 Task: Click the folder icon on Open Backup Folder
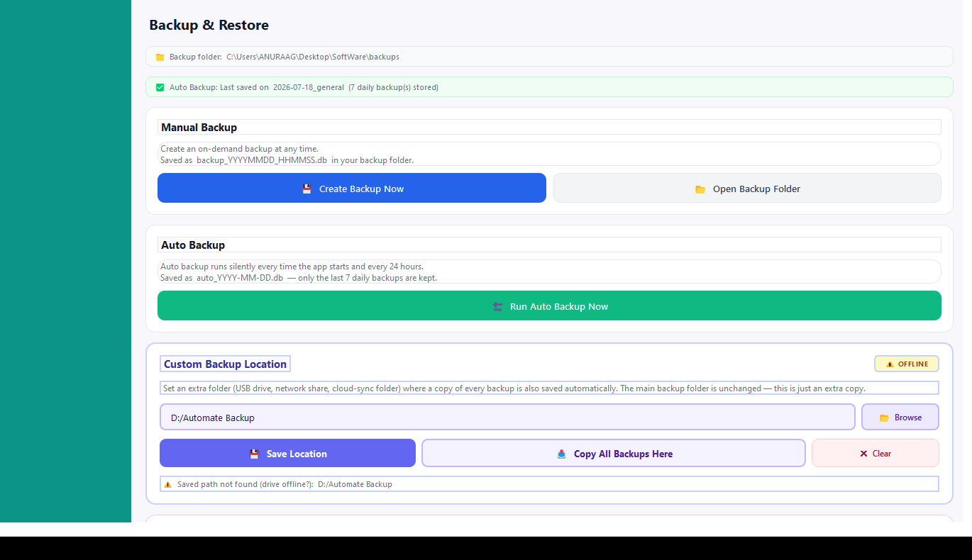pyautogui.click(x=700, y=189)
